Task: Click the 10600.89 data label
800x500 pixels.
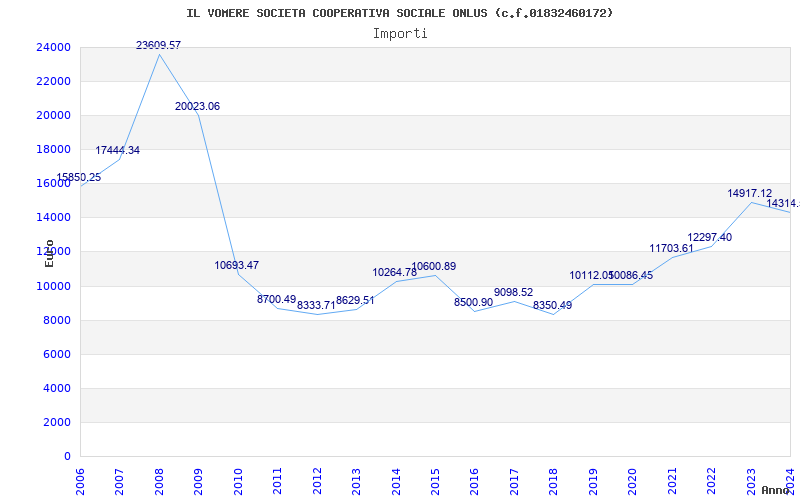Action: point(434,266)
